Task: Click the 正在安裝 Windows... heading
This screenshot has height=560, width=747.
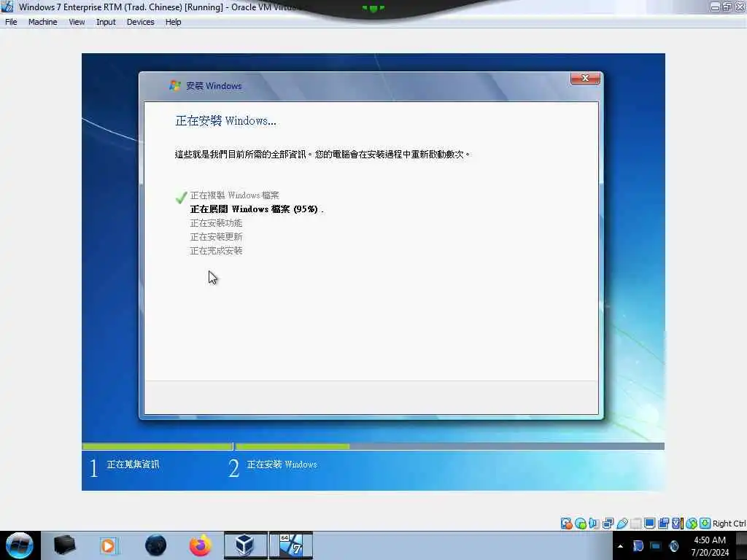Action: 225,121
